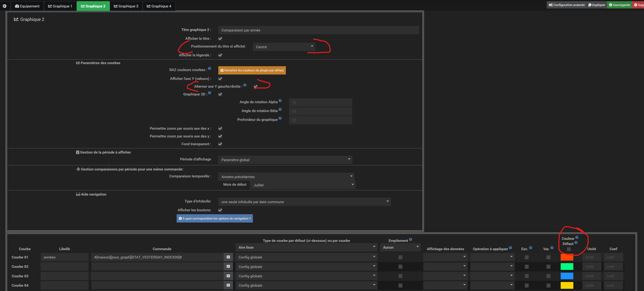Open command picker for Courbe 03
This screenshot has width=644, height=291.
228,276
